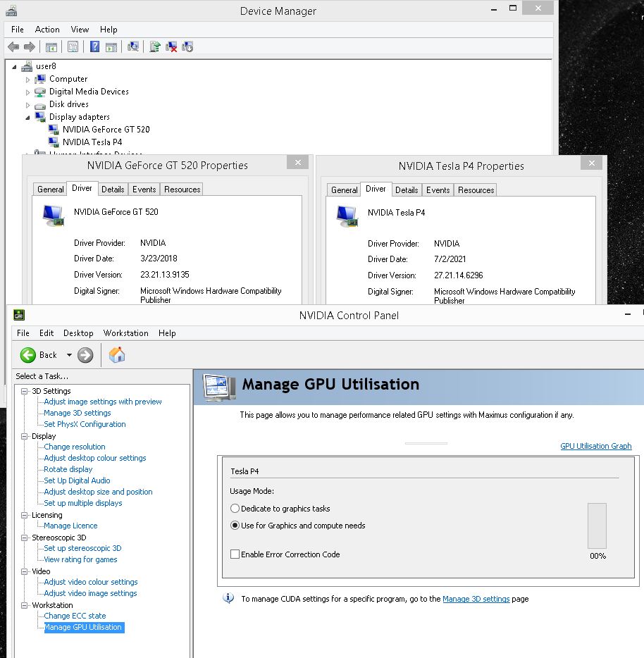Select NVIDIA GeForce GT 520 in device tree
The image size is (644, 658).
(x=106, y=130)
